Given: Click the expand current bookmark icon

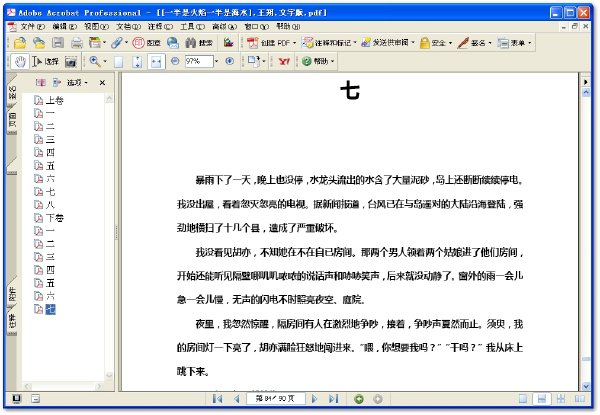Looking at the screenshot, I should [x=57, y=83].
